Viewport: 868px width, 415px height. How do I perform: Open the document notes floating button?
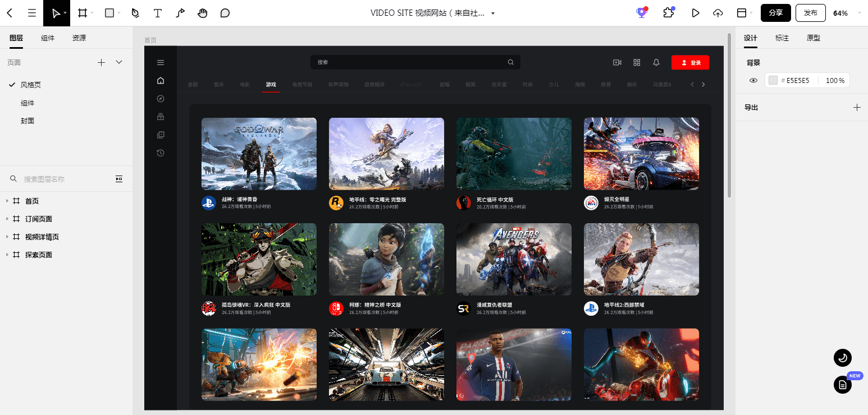tap(843, 385)
